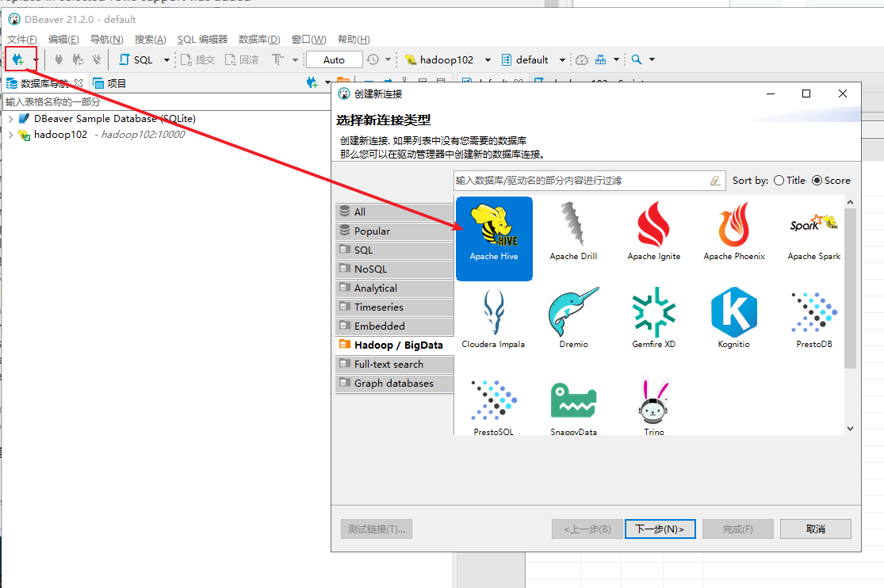This screenshot has width=884, height=588.
Task: Click the table name filter field
Action: pyautogui.click(x=166, y=102)
